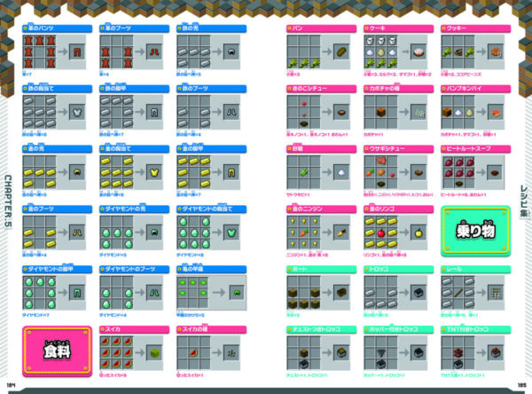
Task: Click the ウサギシチュー recipe header
Action: 398,149
